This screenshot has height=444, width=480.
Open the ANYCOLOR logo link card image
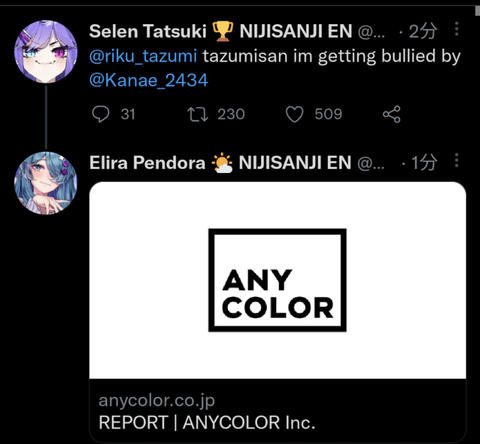pyautogui.click(x=278, y=280)
